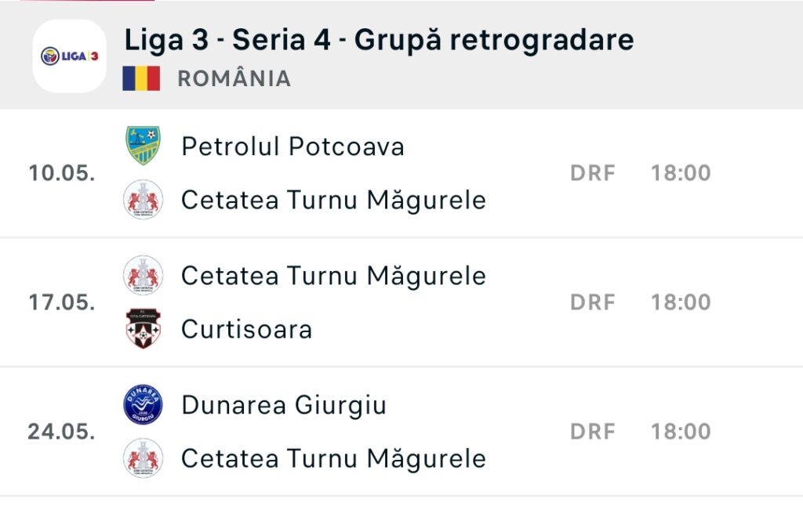Select the 24.05 match date
The height and width of the screenshot is (532, 803).
[x=61, y=432]
